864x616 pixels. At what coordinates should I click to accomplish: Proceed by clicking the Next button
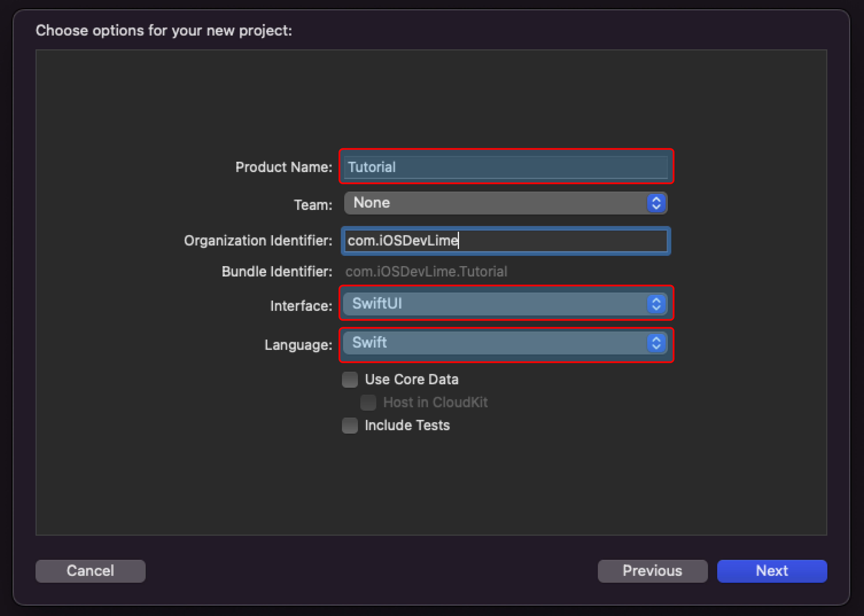tap(772, 571)
